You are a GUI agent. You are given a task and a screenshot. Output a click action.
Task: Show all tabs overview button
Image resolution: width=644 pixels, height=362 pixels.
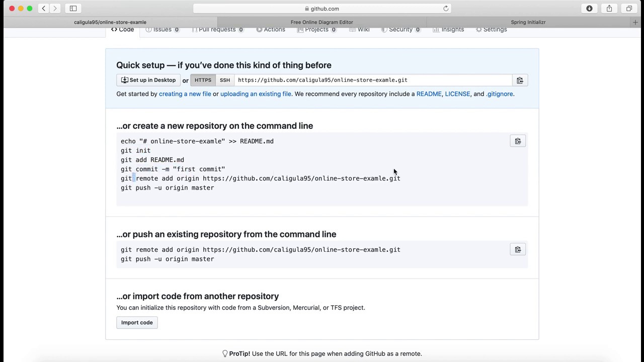629,8
